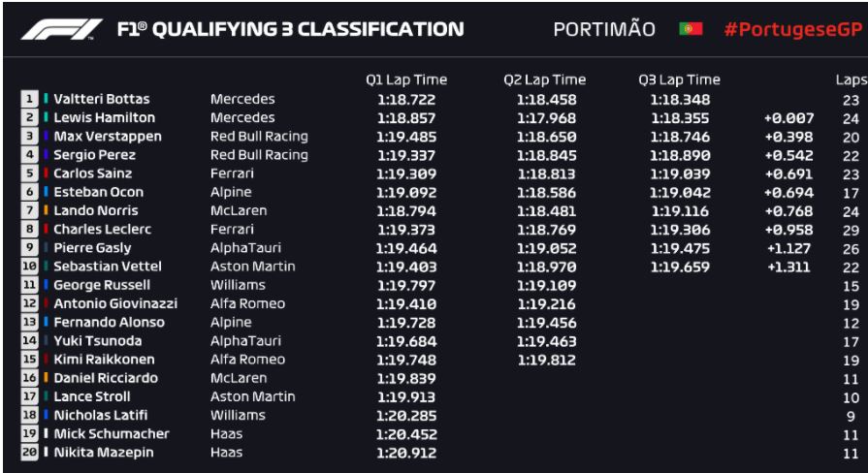Click the Laps column header
Image resolution: width=868 pixels, height=473 pixels.
tap(851, 80)
